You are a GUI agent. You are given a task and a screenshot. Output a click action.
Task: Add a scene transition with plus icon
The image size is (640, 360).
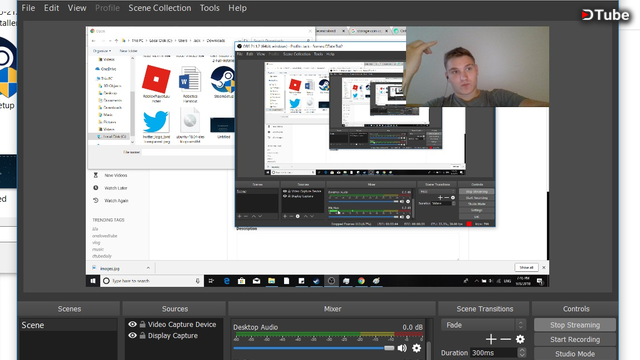pyautogui.click(x=491, y=339)
